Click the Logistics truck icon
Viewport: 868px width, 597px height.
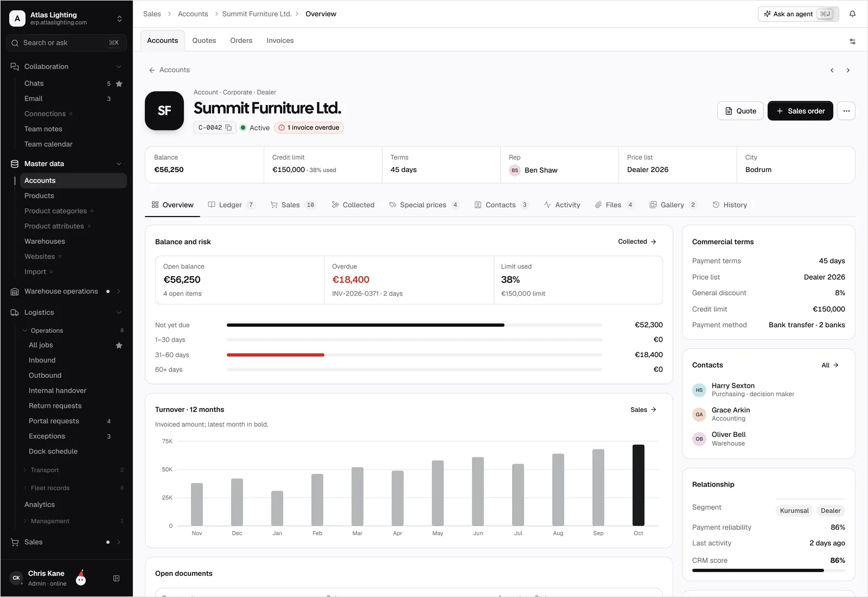tap(15, 313)
